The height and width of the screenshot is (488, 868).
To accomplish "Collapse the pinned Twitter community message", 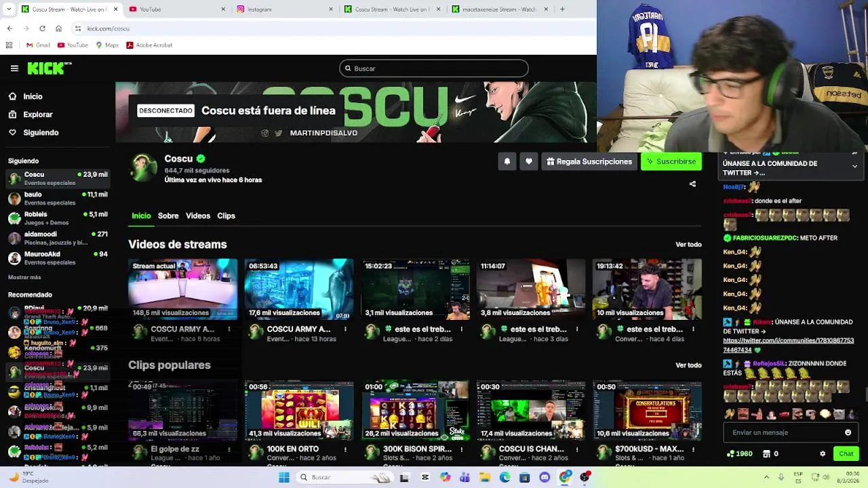I will point(854,166).
